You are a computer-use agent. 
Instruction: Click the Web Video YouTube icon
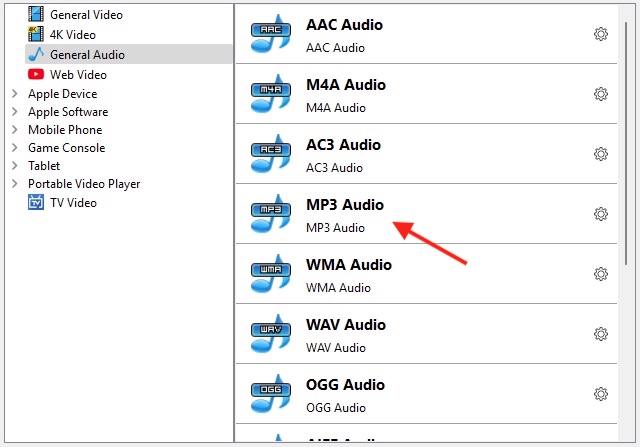pyautogui.click(x=36, y=74)
